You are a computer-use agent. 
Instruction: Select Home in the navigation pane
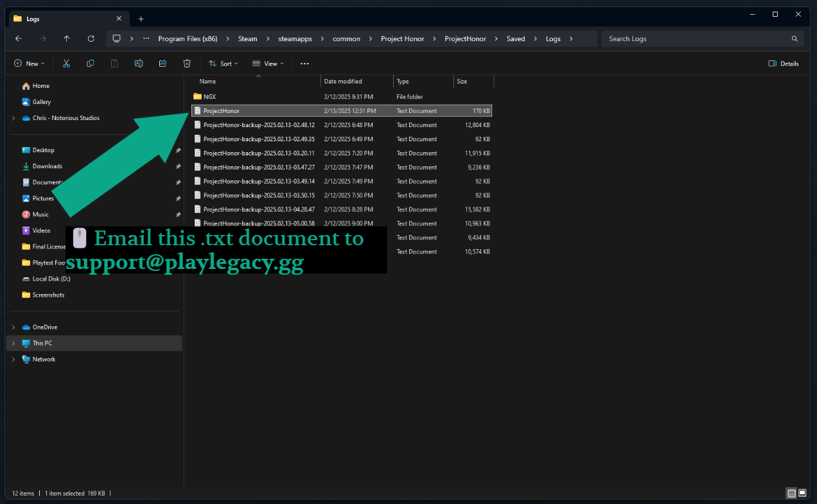click(x=35, y=86)
